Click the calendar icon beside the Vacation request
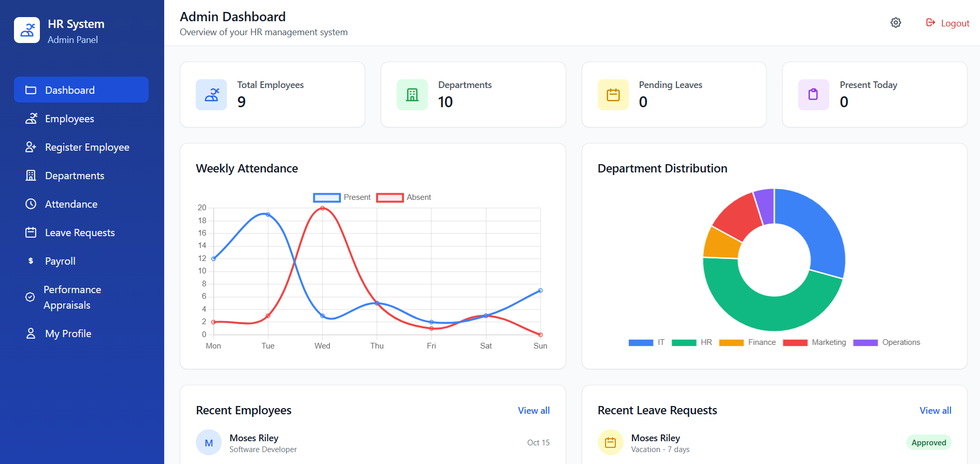Image resolution: width=980 pixels, height=464 pixels. (611, 443)
